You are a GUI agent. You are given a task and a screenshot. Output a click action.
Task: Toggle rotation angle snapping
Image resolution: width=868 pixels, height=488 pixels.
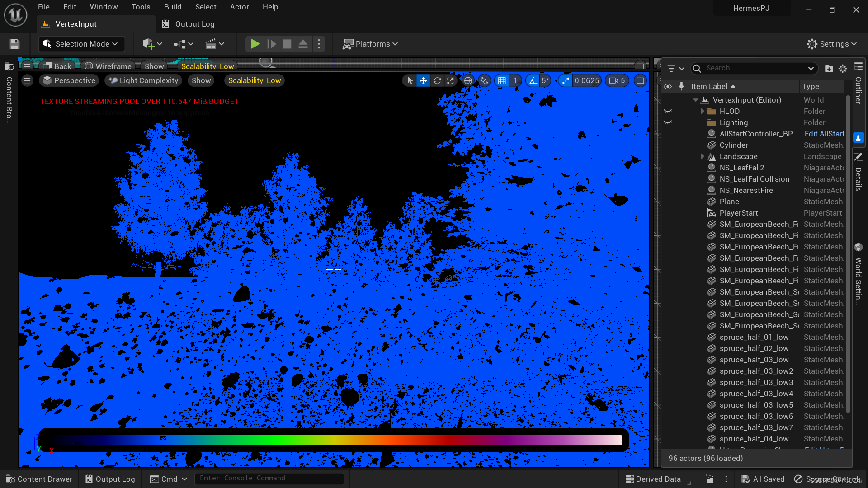pos(533,80)
